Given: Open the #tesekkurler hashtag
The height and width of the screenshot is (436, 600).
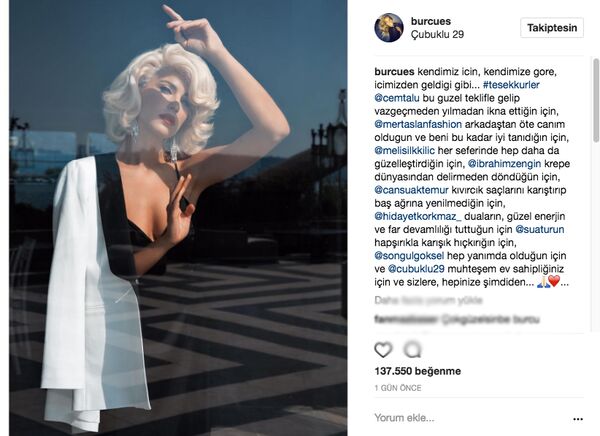Looking at the screenshot, I should (511, 85).
